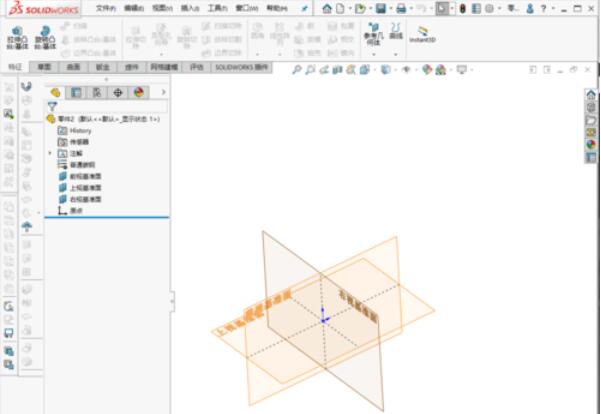Open the 插入 (Insert) menu
The height and width of the screenshot is (414, 601).
[x=190, y=8]
